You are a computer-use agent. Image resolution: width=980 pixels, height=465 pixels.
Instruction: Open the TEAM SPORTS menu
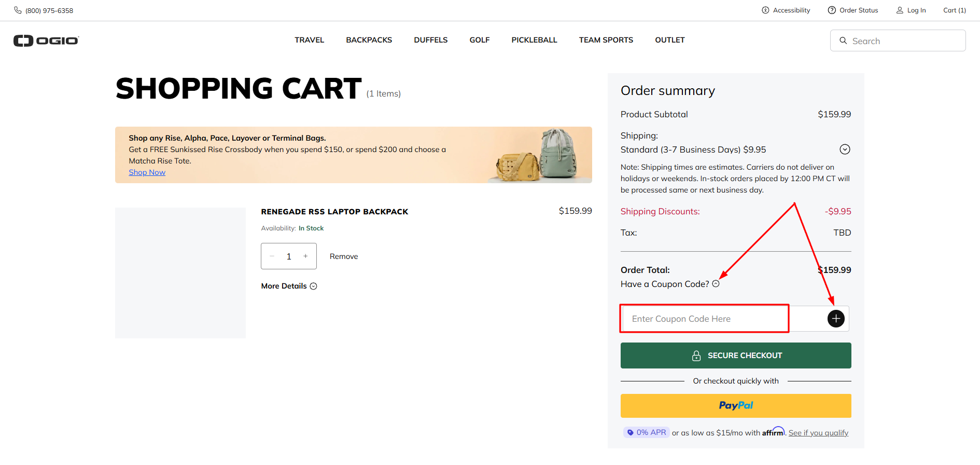(x=606, y=40)
